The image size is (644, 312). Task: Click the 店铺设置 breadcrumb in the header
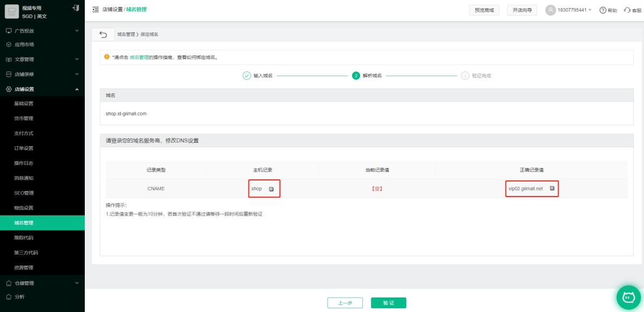[113, 10]
